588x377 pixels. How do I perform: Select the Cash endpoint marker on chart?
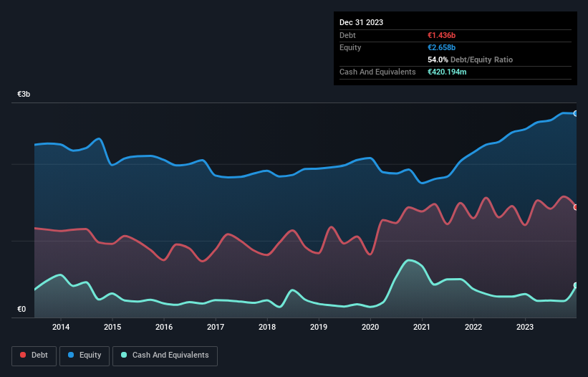[576, 285]
